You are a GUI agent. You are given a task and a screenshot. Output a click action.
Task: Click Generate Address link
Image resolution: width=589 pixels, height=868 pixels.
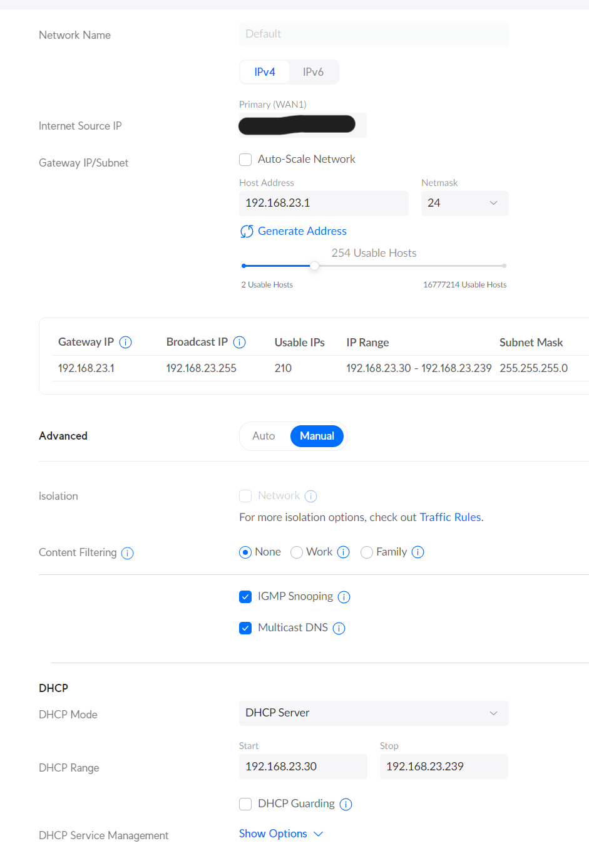coord(302,231)
